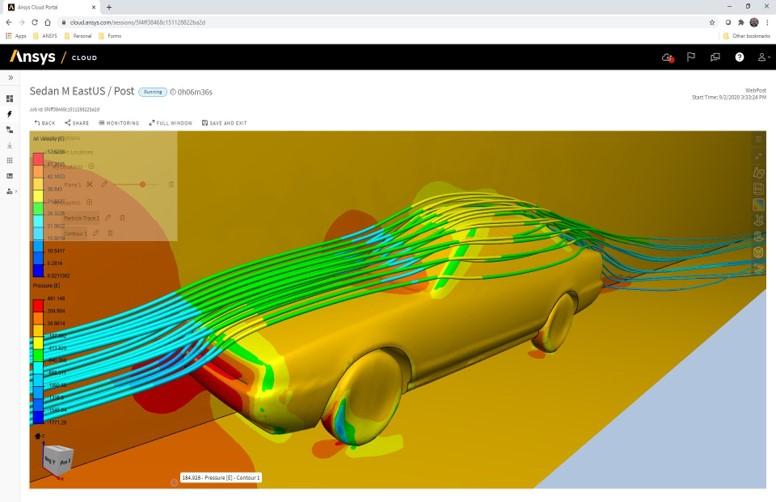Click the red velocity legend swatch
Image resolution: width=776 pixels, height=502 pixels.
point(38,158)
